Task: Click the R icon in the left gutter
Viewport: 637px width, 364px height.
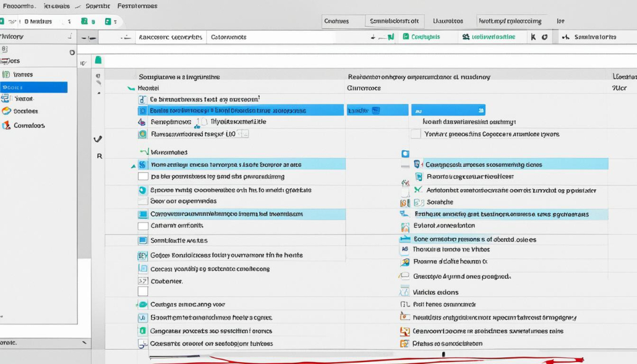Action: (100, 156)
